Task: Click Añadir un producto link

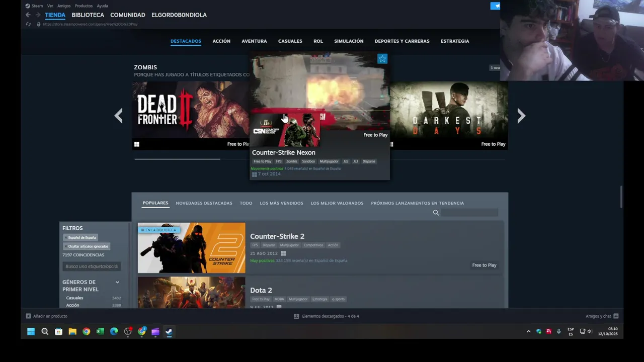Action: [x=50, y=316]
